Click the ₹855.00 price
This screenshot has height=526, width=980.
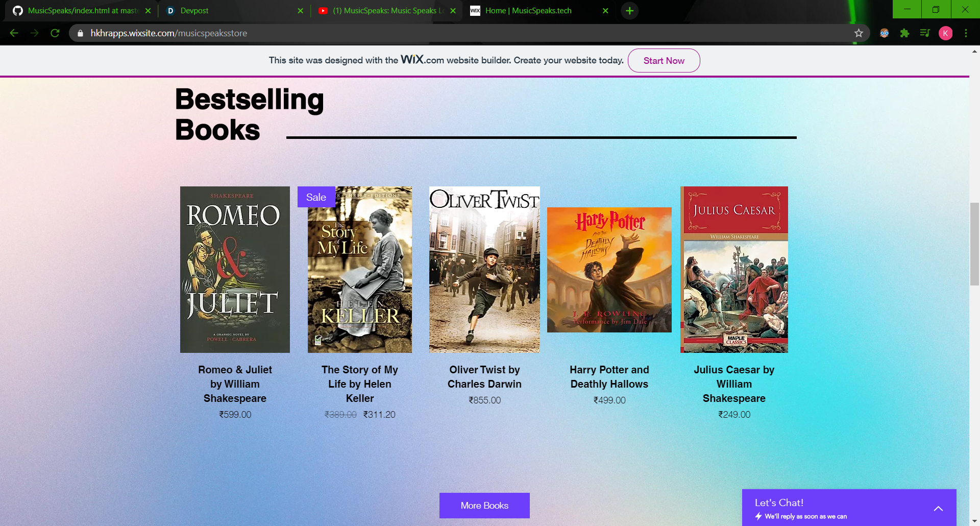tap(484, 400)
